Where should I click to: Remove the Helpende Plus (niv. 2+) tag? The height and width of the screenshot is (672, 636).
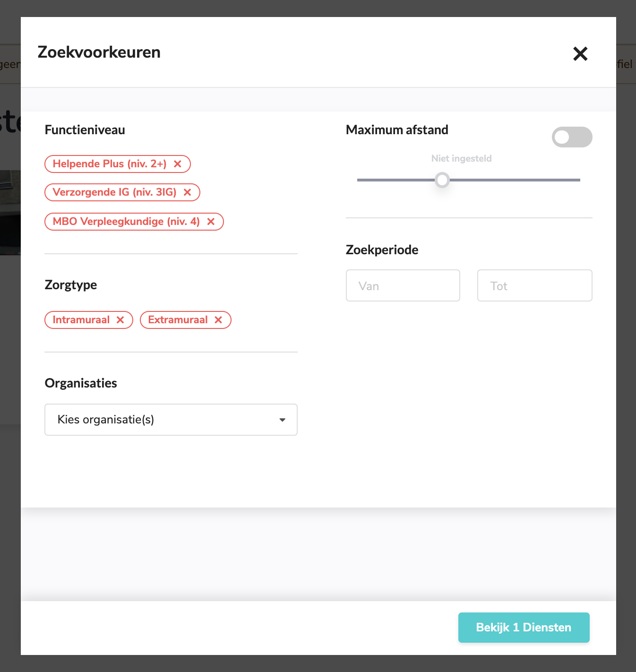pyautogui.click(x=178, y=164)
